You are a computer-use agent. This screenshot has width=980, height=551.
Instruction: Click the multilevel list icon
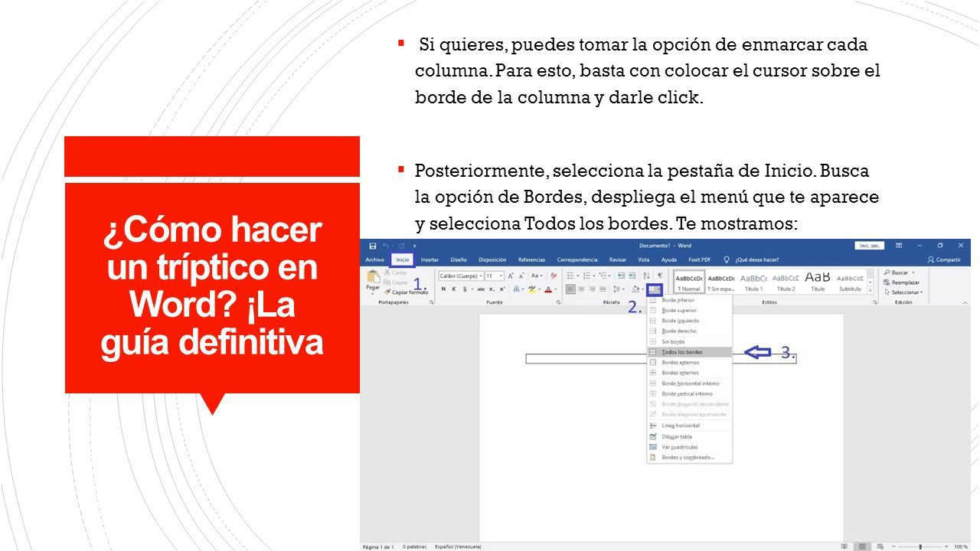[603, 276]
